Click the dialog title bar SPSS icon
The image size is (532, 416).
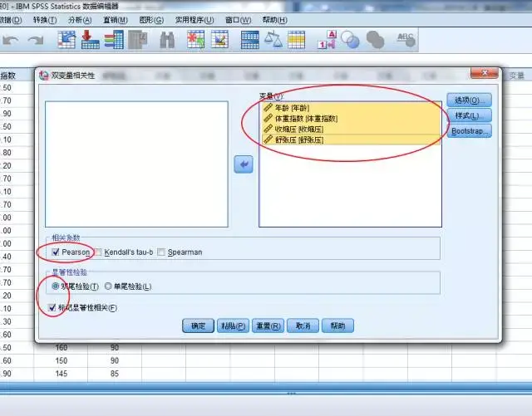click(44, 76)
